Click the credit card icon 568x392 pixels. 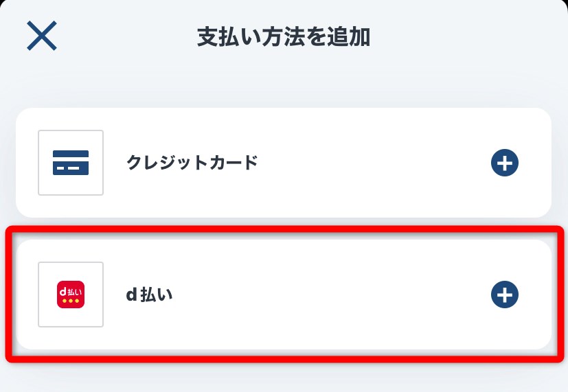coord(71,163)
